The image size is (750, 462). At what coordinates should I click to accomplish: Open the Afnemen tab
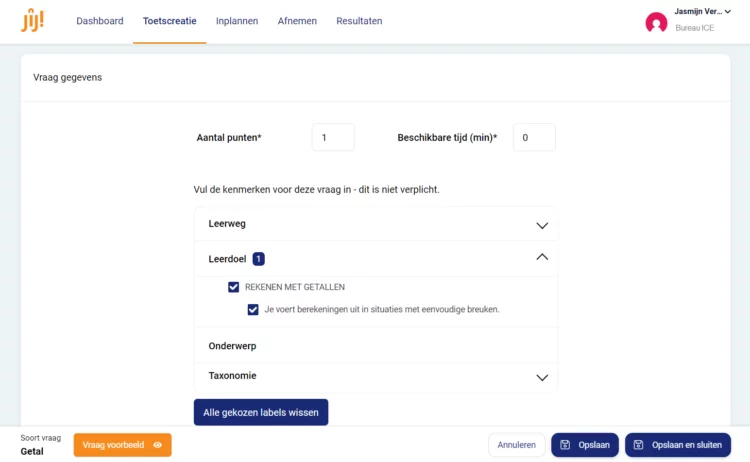click(297, 21)
